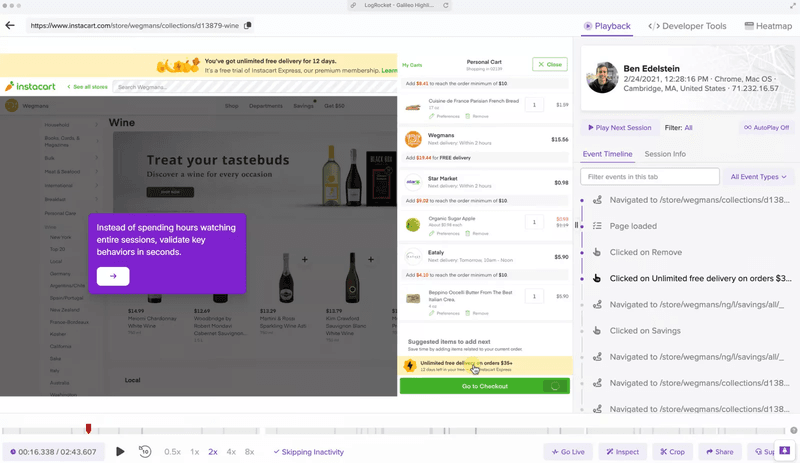Open the Session Info tab
This screenshot has width=800, height=463.
(x=665, y=154)
